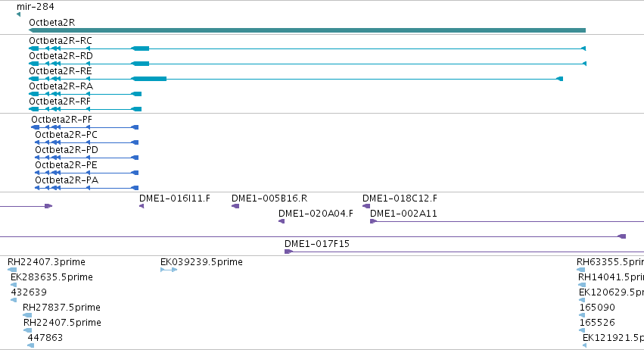Image resolution: width=644 pixels, height=350 pixels.
Task: Click the Octbeta2R-PA protein label
Action: [67, 180]
